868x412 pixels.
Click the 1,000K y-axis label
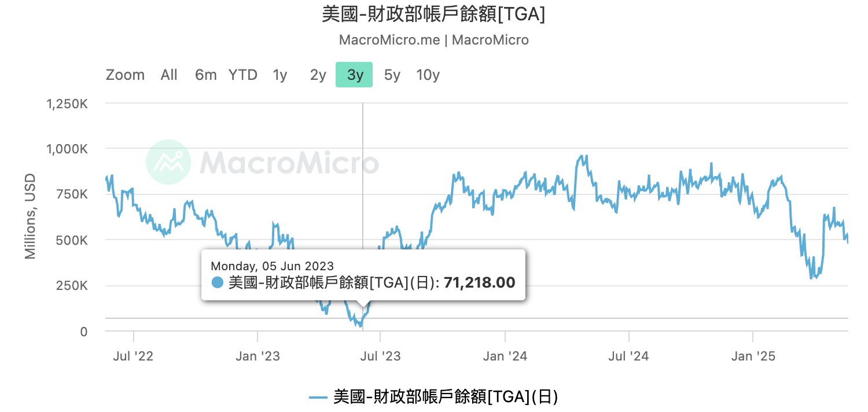point(67,149)
